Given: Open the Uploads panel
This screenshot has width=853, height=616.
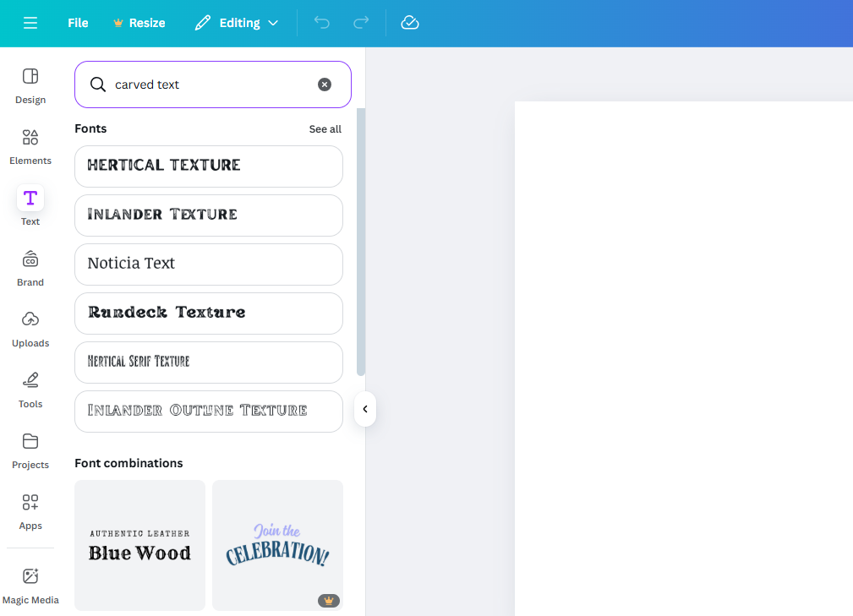Looking at the screenshot, I should point(30,328).
